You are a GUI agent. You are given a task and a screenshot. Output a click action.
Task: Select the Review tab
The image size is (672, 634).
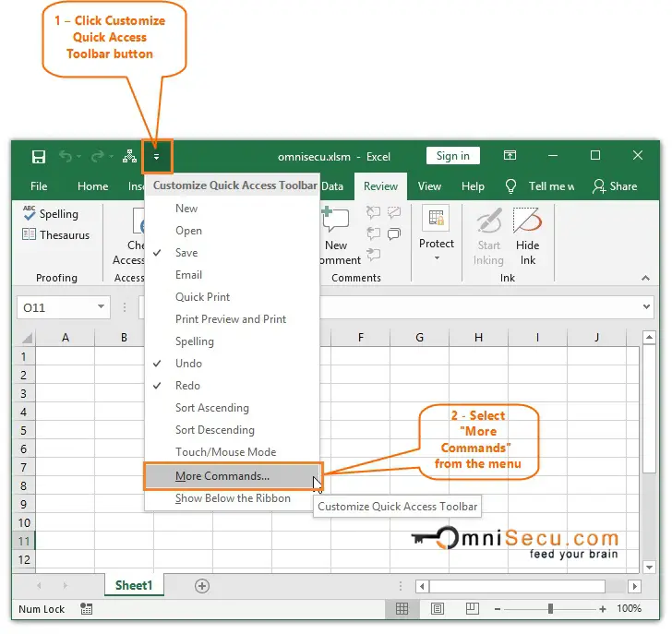380,186
